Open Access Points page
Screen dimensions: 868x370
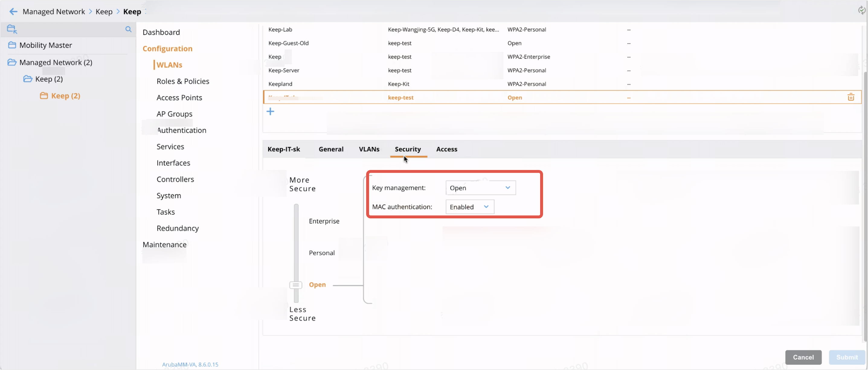[179, 98]
